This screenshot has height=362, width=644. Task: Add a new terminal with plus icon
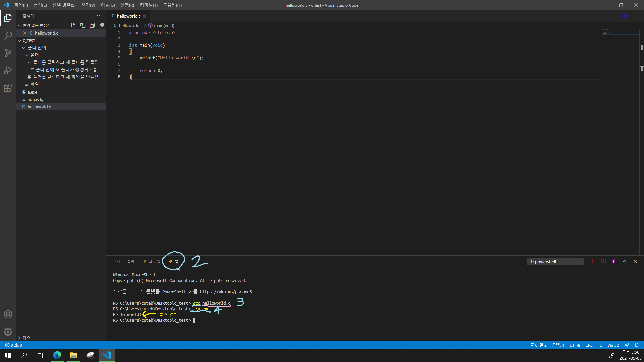click(592, 261)
